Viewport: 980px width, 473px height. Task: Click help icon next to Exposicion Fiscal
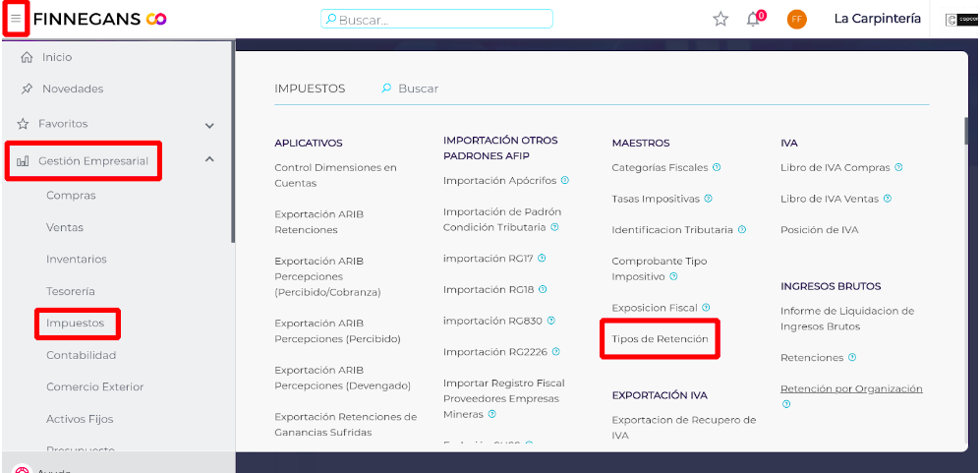tap(707, 307)
